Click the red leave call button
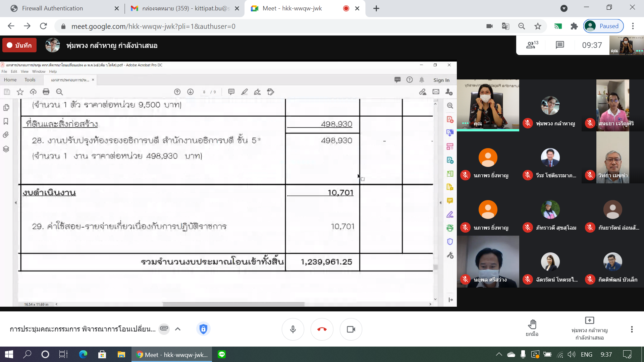The image size is (644, 362). 322,329
